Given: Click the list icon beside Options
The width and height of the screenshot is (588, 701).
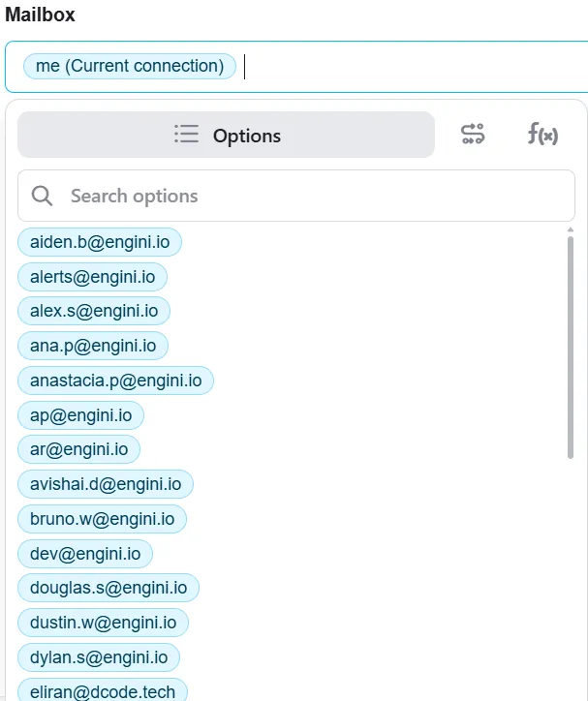Looking at the screenshot, I should click(x=186, y=135).
